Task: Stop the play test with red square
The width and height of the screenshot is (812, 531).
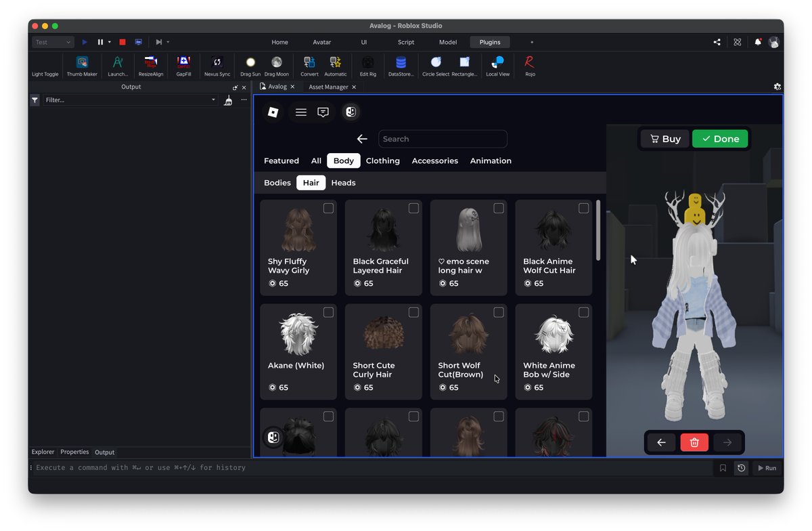Action: [122, 42]
